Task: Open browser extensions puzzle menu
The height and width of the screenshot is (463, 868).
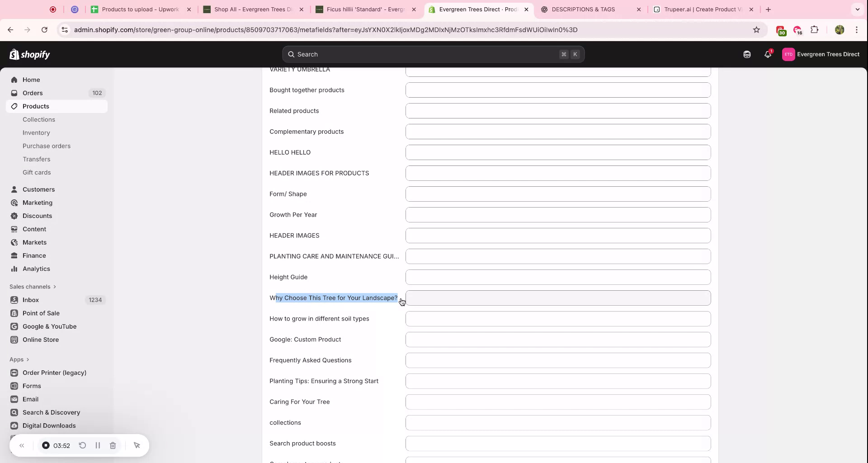Action: [815, 30]
